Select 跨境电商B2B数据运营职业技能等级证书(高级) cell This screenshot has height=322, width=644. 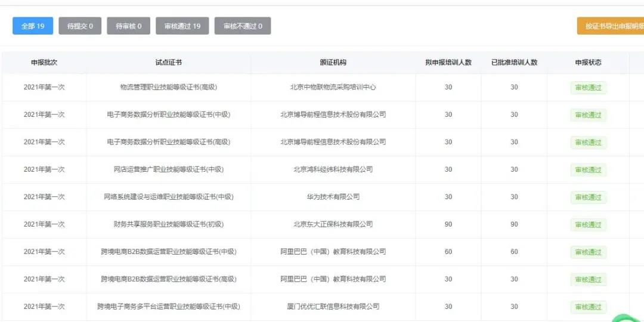(168, 279)
